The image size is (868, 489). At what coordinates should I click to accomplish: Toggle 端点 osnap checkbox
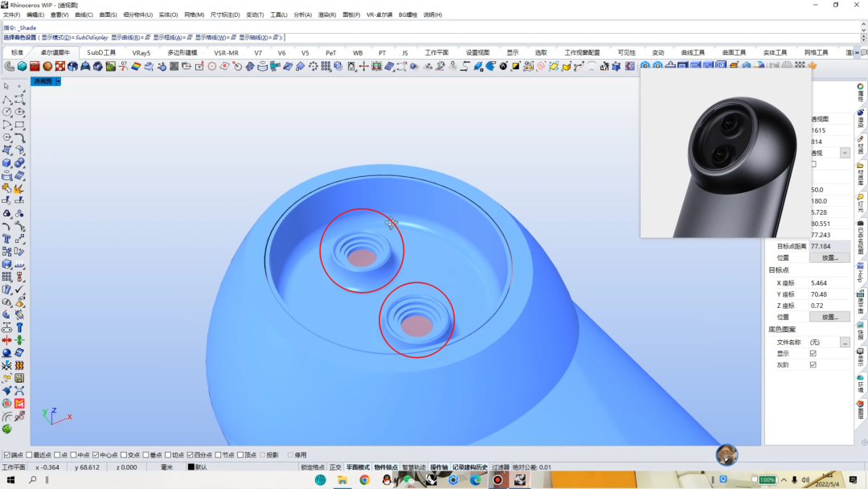coord(7,454)
